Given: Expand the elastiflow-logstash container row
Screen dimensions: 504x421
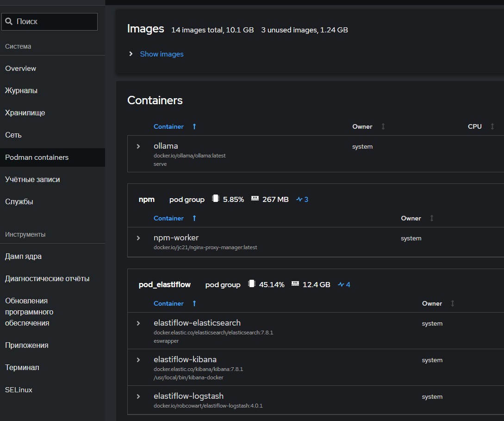Looking at the screenshot, I should [x=138, y=396].
